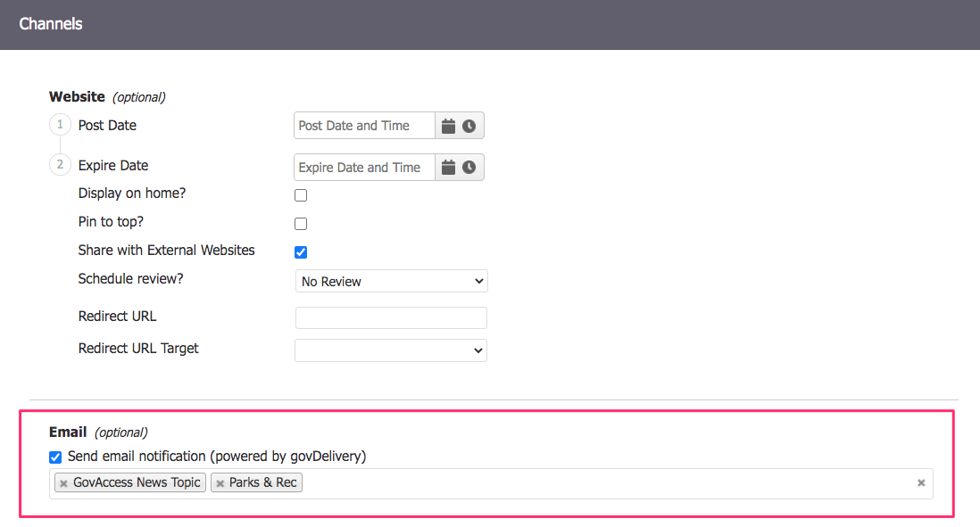Click empty area of email topics field
The width and height of the screenshot is (980, 527).
[607, 483]
